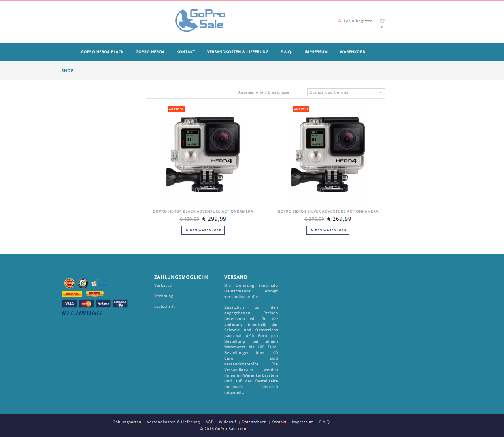Click the italic RECHNUNG logo text
504x437 pixels.
point(82,313)
